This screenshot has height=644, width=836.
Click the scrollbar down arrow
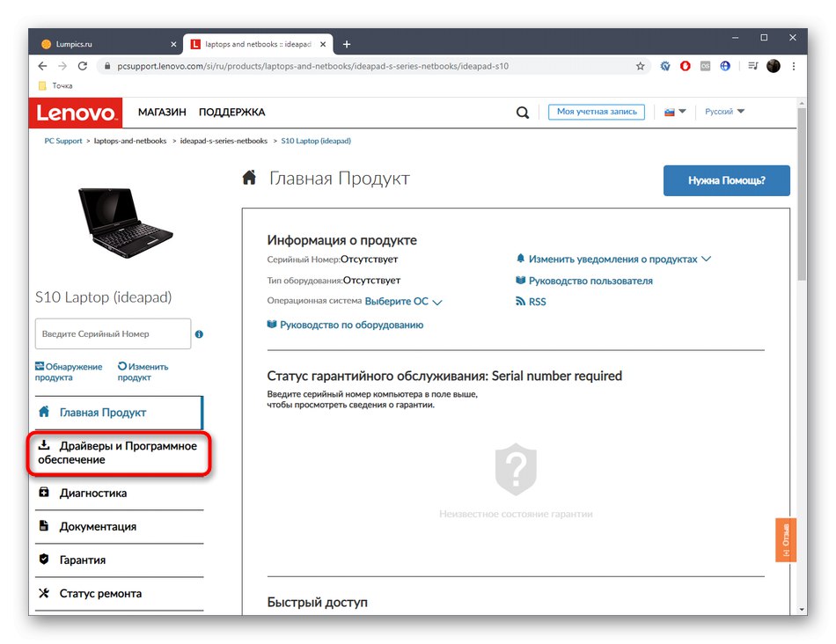[x=802, y=610]
